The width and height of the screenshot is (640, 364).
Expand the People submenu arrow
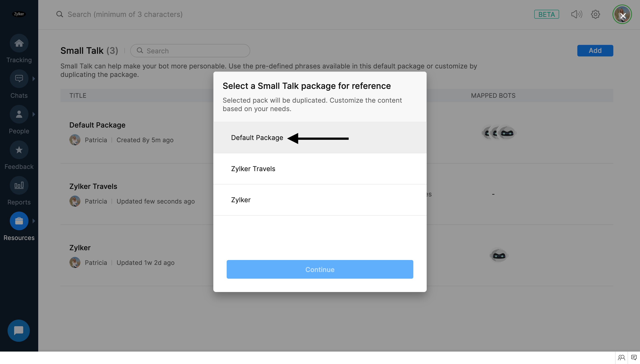pos(34,114)
